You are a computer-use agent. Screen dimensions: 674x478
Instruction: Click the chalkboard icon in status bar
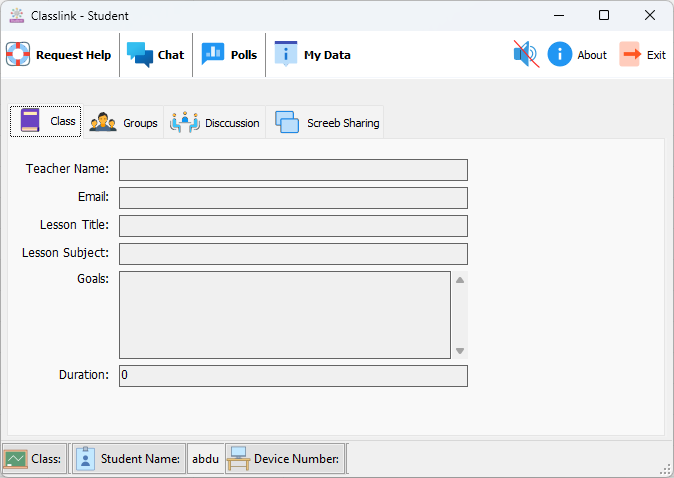point(15,459)
